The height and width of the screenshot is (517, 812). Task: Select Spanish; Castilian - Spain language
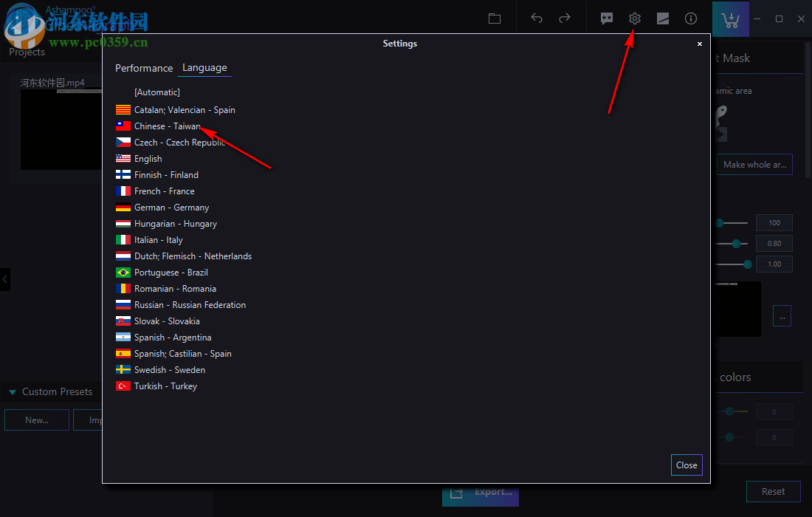click(173, 354)
